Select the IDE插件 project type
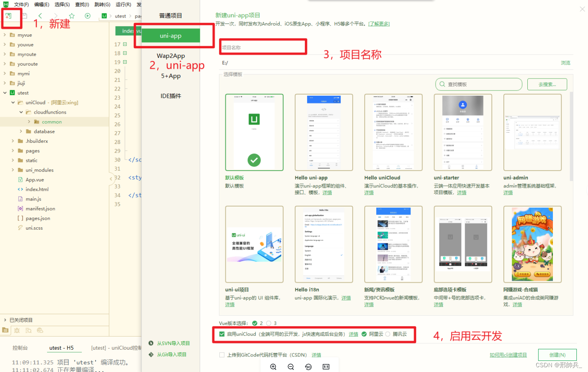 point(171,96)
